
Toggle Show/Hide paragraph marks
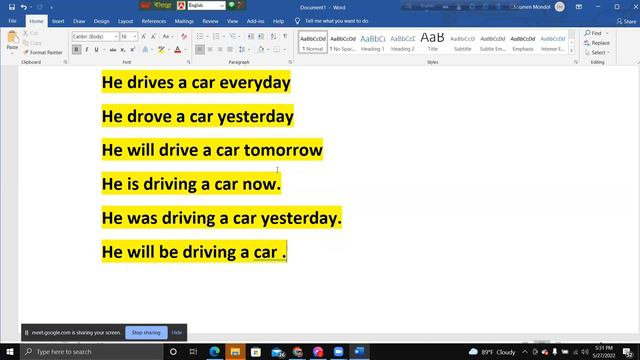pos(285,37)
